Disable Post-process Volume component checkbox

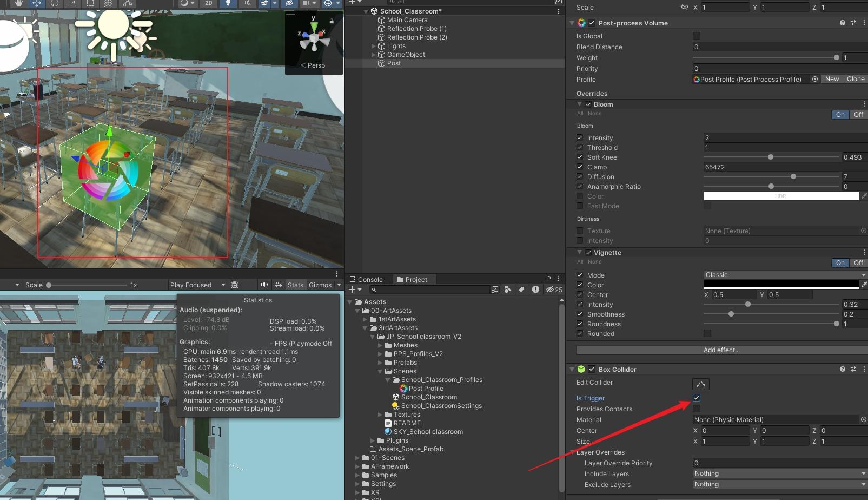pos(592,23)
